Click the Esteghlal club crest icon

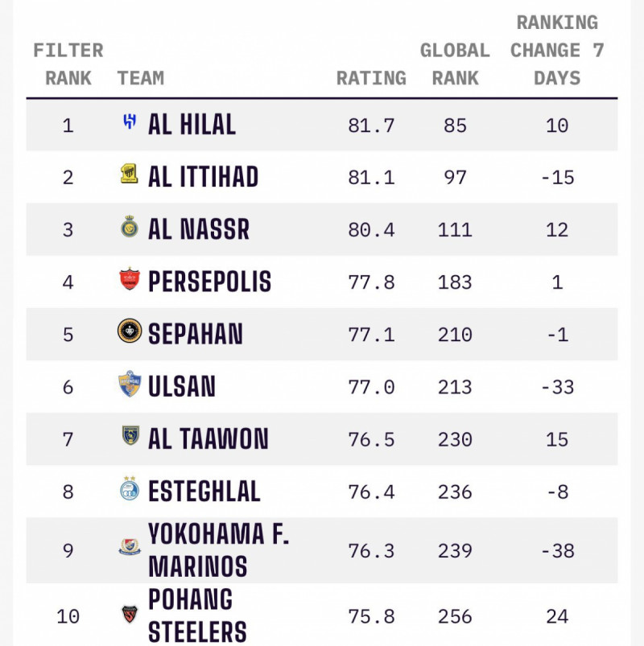click(x=129, y=488)
